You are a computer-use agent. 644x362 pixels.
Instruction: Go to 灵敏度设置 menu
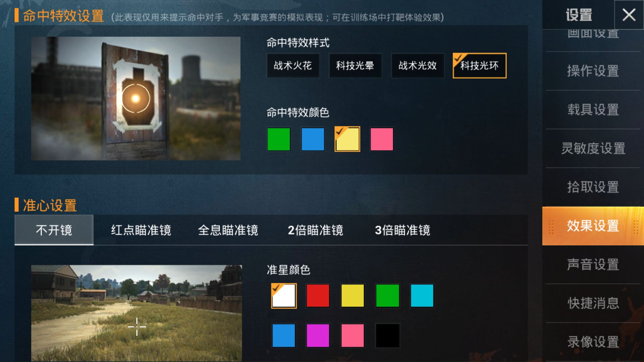(593, 148)
